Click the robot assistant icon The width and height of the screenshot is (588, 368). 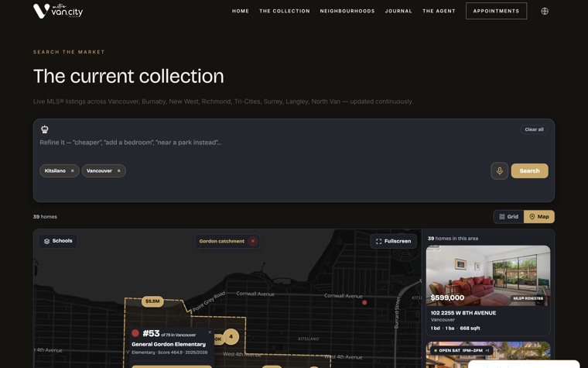[45, 129]
